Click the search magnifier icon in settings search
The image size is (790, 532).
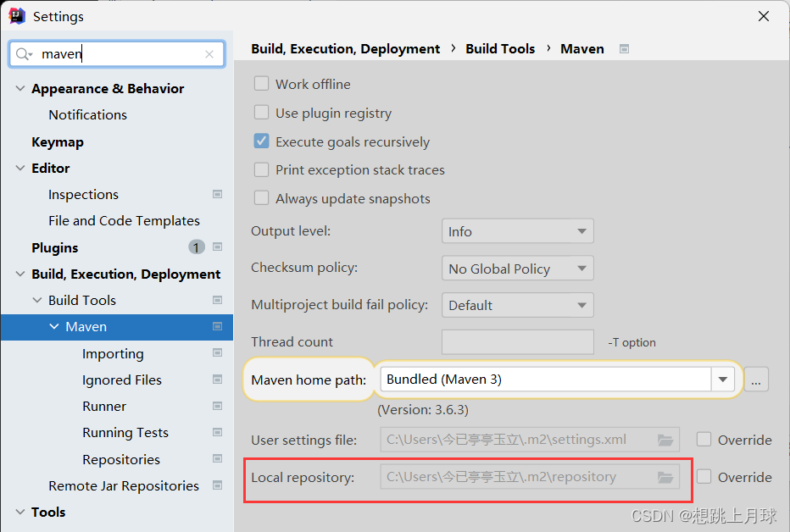22,54
